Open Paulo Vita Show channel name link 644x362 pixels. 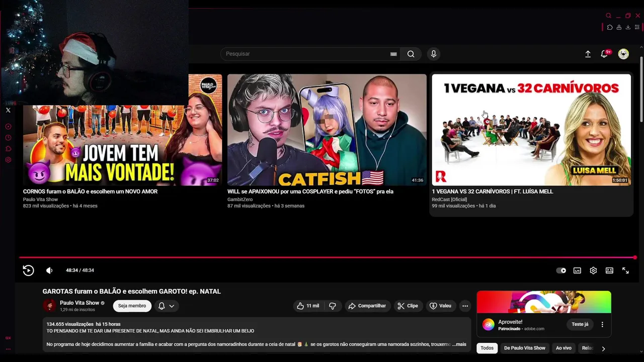[79, 303]
